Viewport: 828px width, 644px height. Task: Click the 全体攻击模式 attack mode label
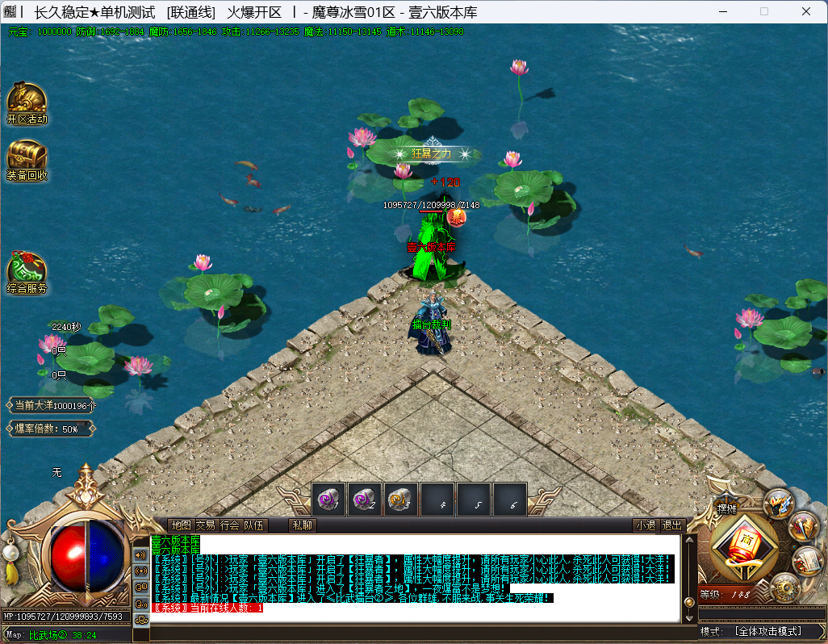(x=768, y=631)
